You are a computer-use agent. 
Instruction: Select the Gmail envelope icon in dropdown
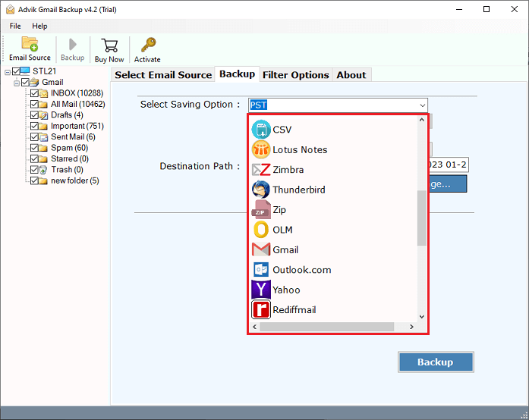(261, 249)
